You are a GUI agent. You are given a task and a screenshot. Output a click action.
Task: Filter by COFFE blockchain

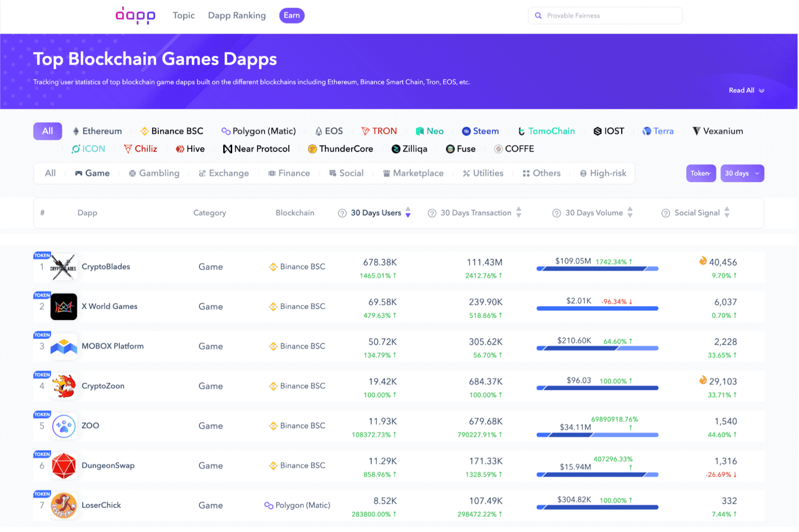click(514, 149)
